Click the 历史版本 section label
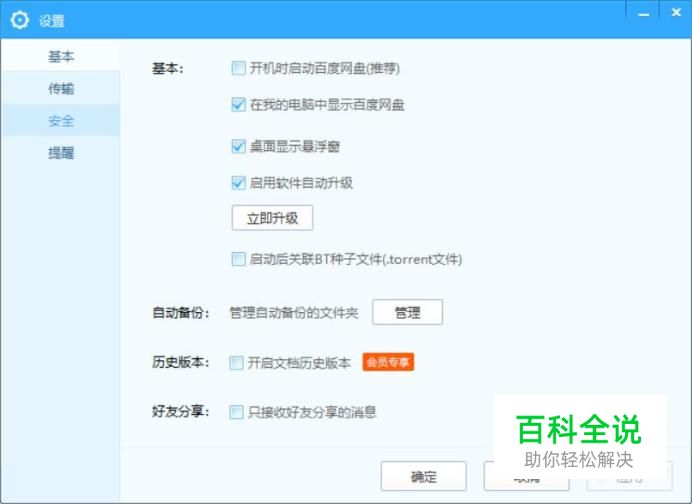 (x=181, y=362)
